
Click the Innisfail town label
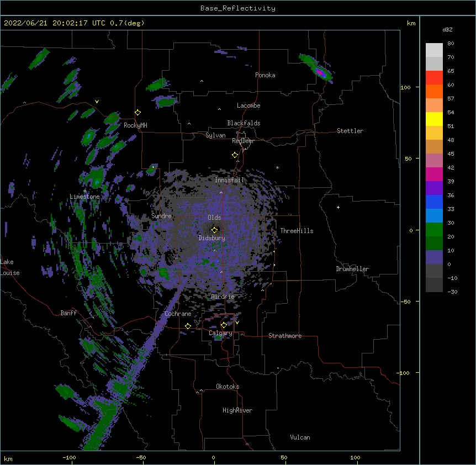pos(229,180)
